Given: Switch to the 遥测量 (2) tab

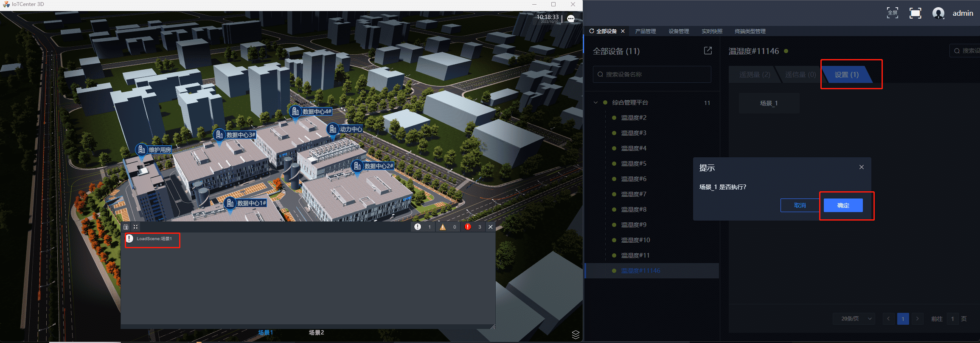Looking at the screenshot, I should [755, 75].
